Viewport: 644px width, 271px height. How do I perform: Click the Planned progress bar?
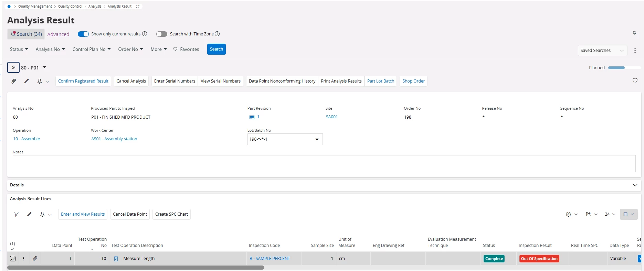(x=624, y=68)
